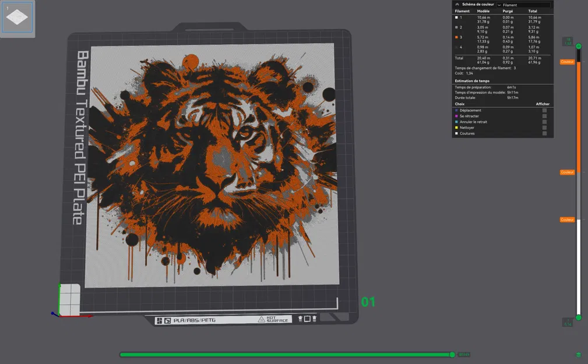
Task: Click the Couleur marker at the grey-to-white change
Action: 567,220
